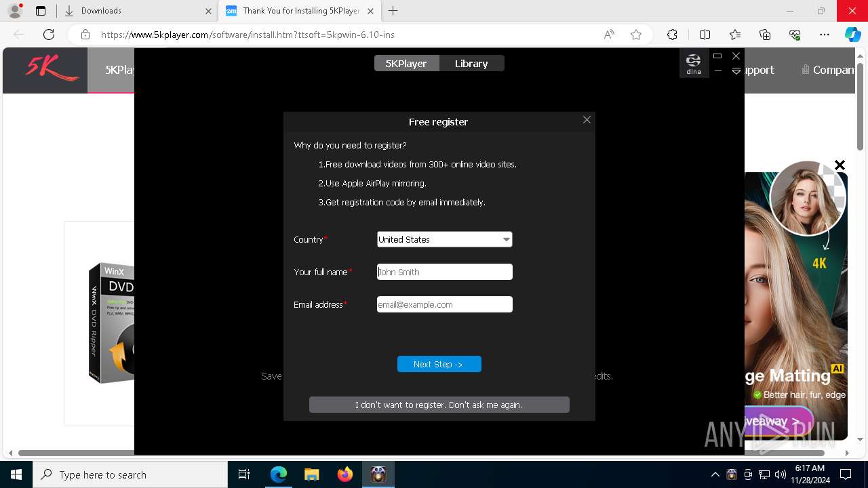The width and height of the screenshot is (868, 488).
Task: Open the Copilot icon in Edge
Action: (x=852, y=35)
